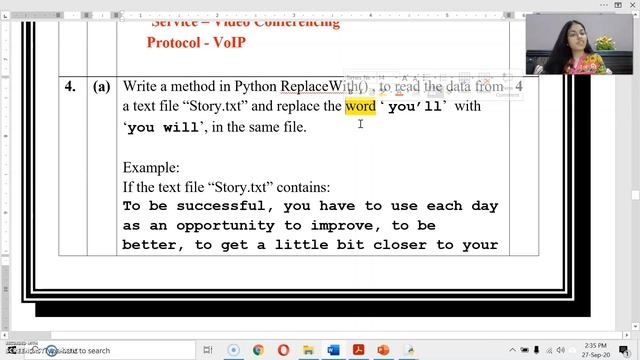Click the line starting 'To be successful,'
640x360 pixels.
pyautogui.click(x=310, y=206)
